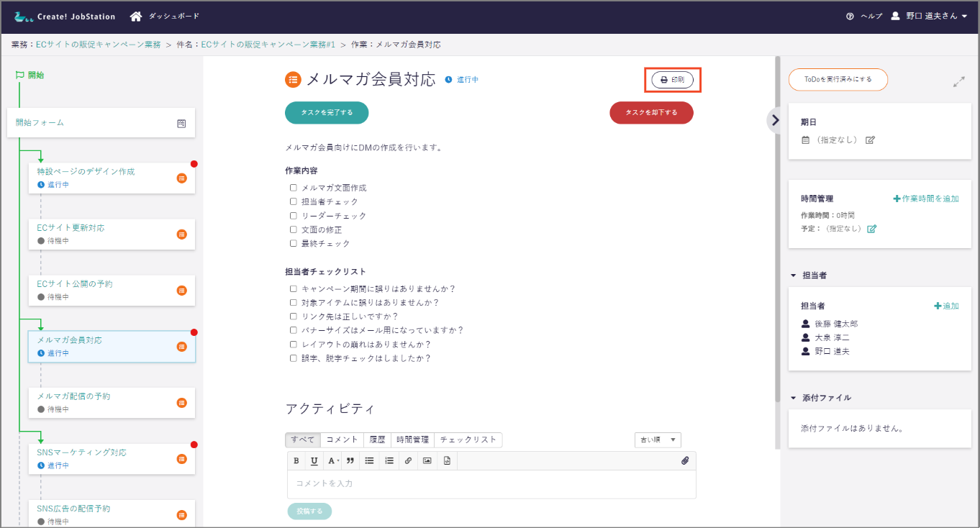Image resolution: width=980 pixels, height=528 pixels.
Task: Switch to the 時間管理 activity tab
Action: tap(413, 440)
